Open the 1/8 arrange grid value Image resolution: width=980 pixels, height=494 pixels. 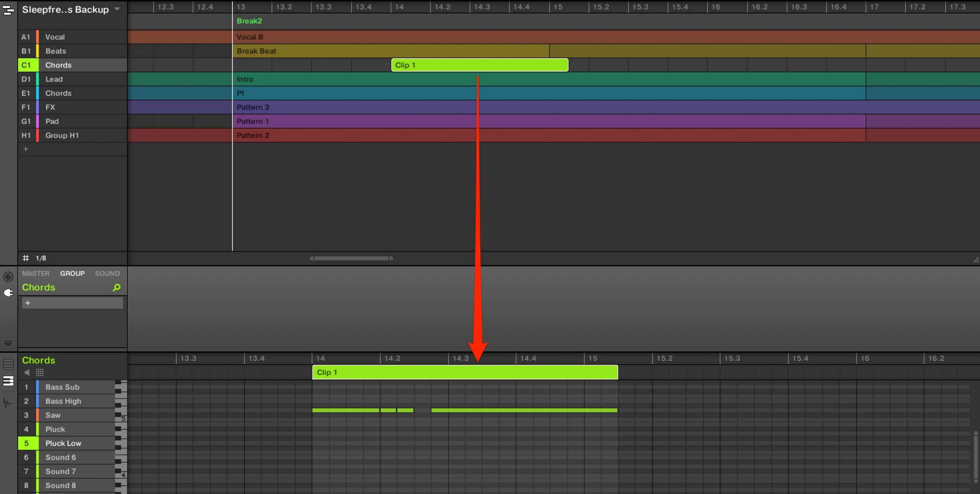(x=41, y=258)
